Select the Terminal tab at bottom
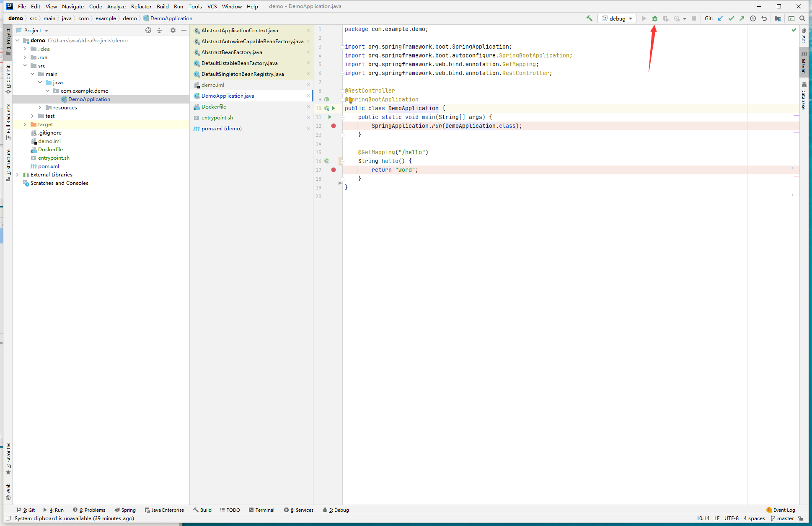 click(x=264, y=509)
